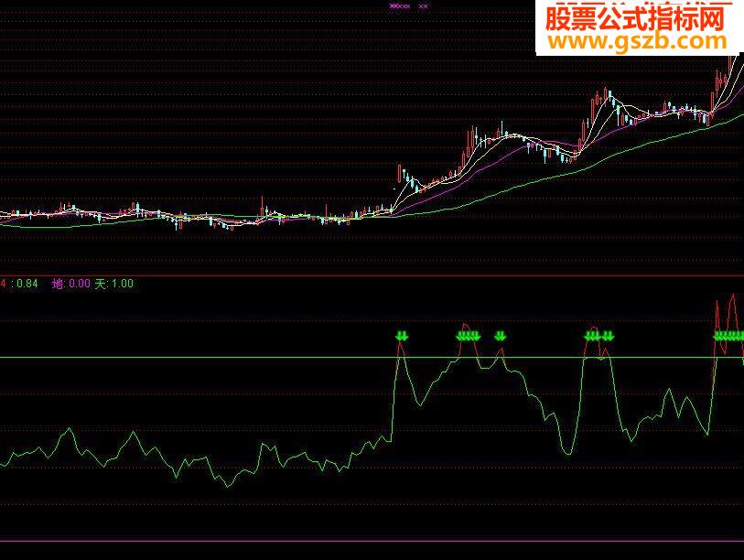The image size is (744, 560).
Task: Click the cluster of four green arrow signals
Action: (469, 336)
